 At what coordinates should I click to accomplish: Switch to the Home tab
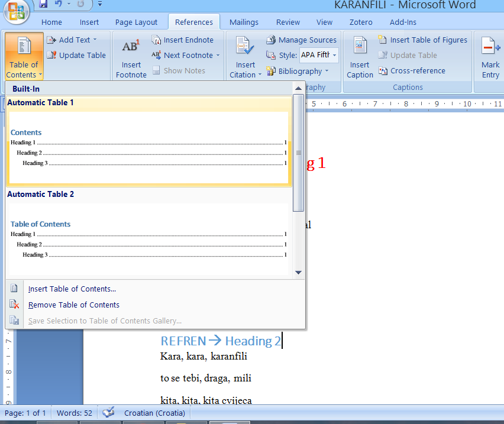(51, 22)
